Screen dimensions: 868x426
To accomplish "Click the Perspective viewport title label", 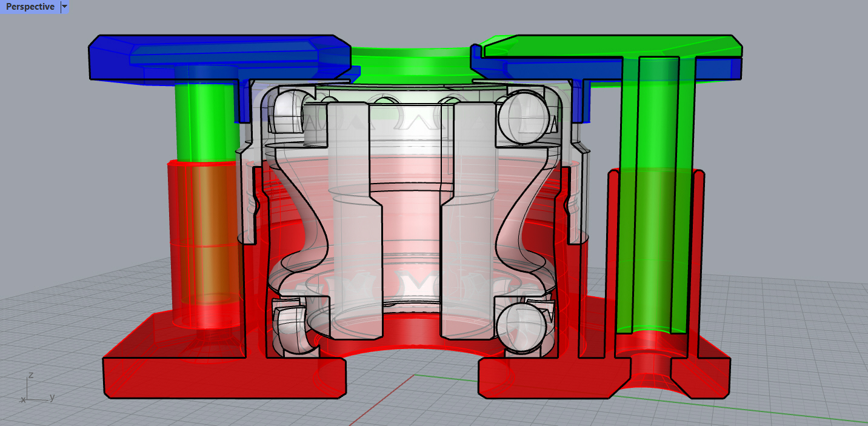I will pyautogui.click(x=29, y=7).
